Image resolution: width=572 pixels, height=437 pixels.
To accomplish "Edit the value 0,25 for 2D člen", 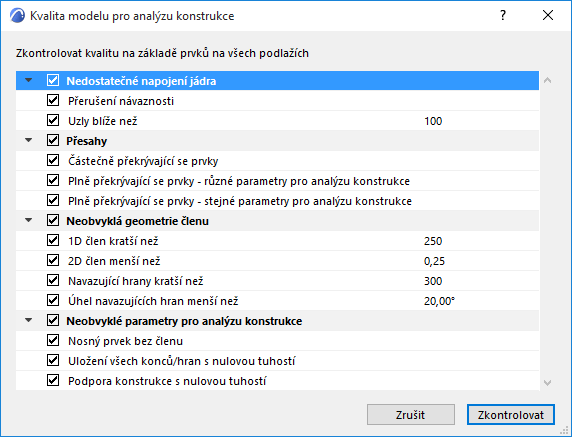I will pos(434,261).
